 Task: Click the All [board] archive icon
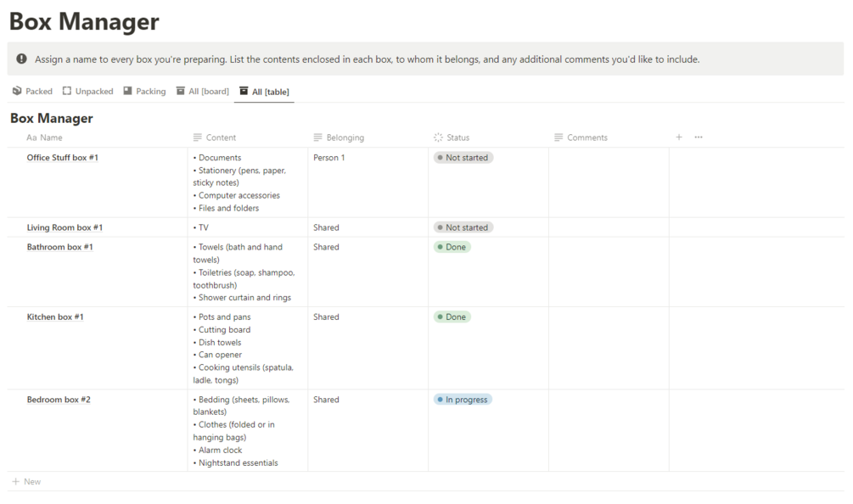click(x=180, y=91)
